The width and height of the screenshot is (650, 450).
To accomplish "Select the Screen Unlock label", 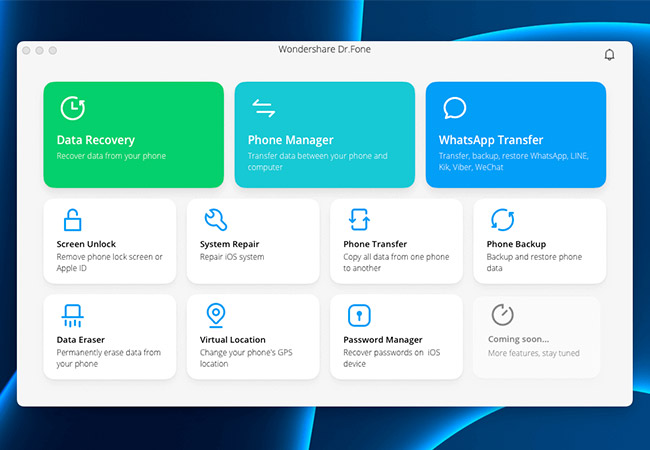I will pos(86,244).
